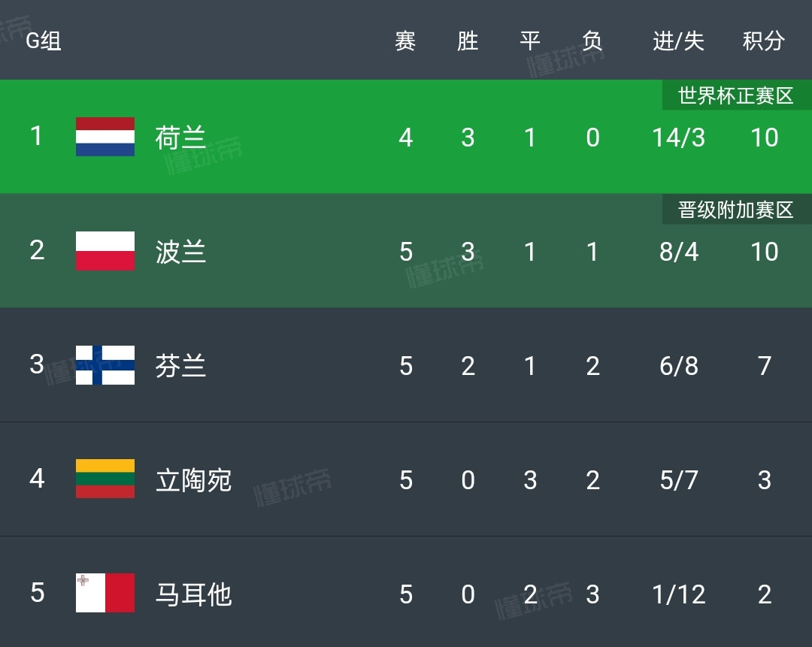Click the 积分 column header
This screenshot has width=812, height=647.
(x=763, y=41)
